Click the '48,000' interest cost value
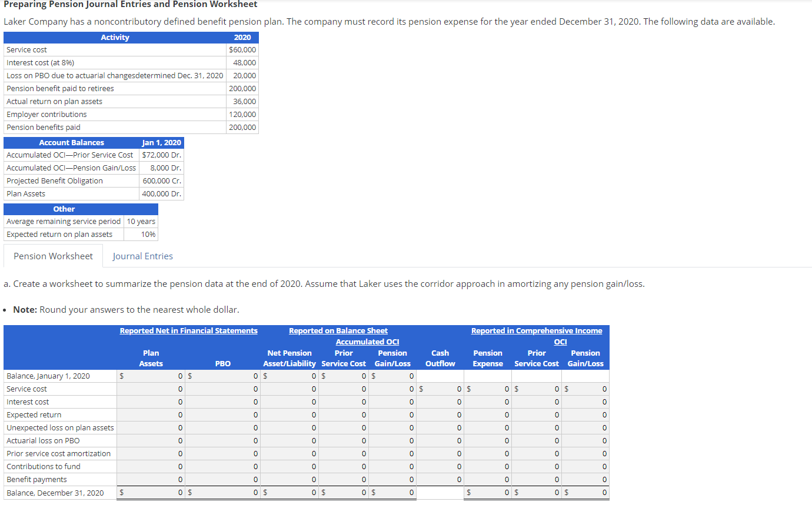The image size is (812, 505). pyautogui.click(x=245, y=63)
